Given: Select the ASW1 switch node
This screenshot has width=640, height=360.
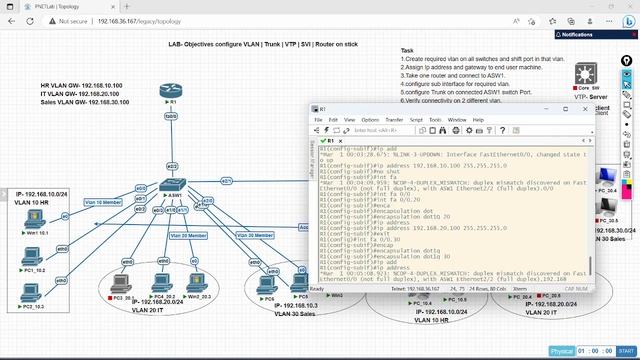Looking at the screenshot, I should [x=173, y=185].
